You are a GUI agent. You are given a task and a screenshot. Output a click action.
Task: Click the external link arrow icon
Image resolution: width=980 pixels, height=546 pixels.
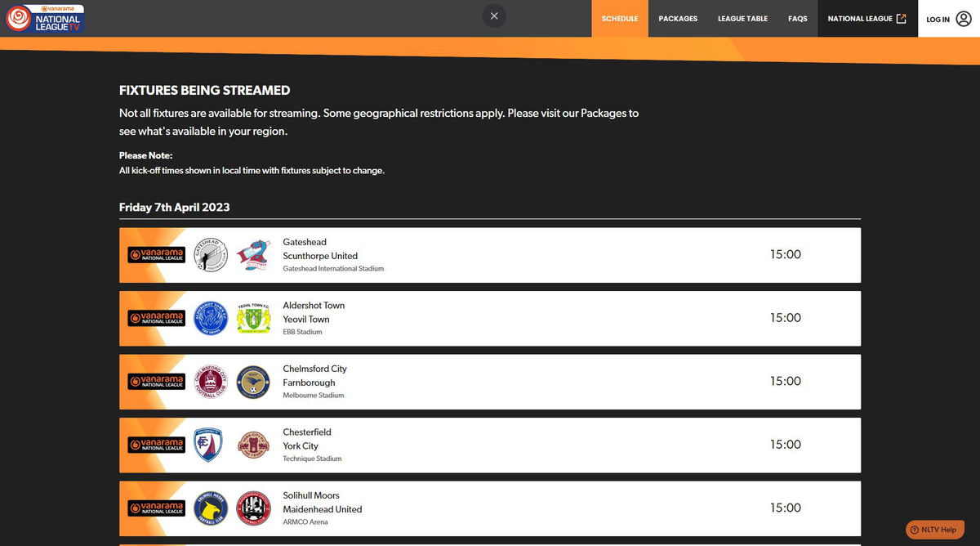point(902,19)
